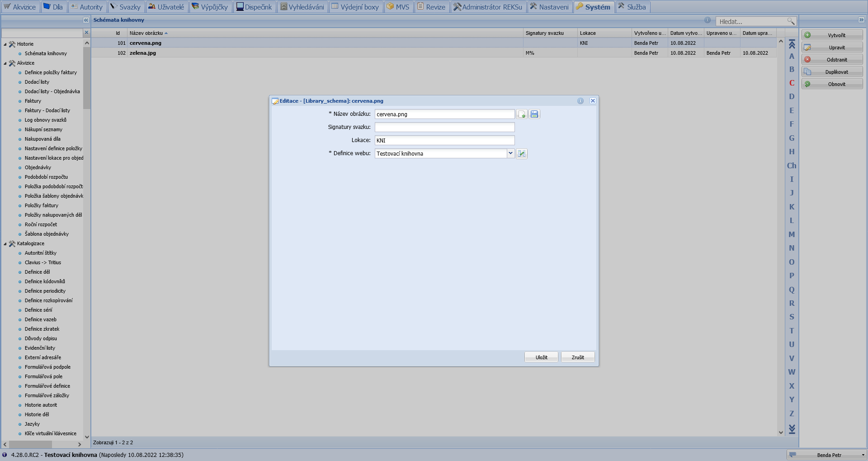
Task: Collapse the Akvizice tree group
Action: (x=5, y=63)
